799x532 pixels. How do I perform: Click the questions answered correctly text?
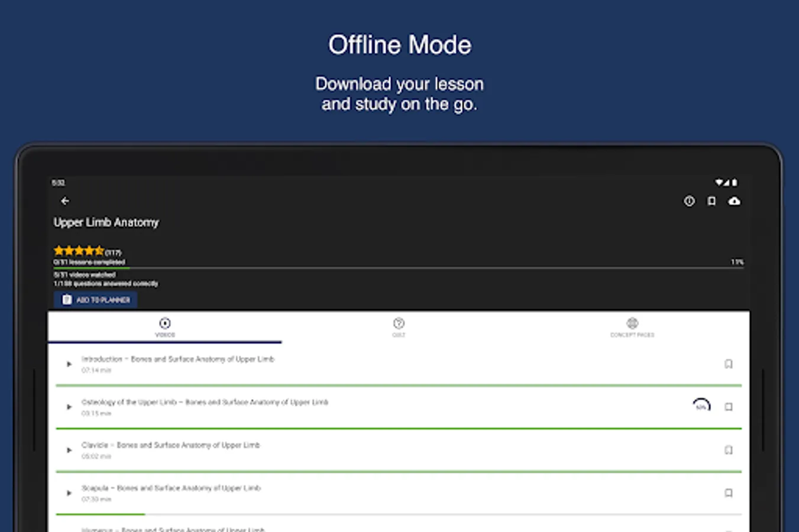[106, 284]
